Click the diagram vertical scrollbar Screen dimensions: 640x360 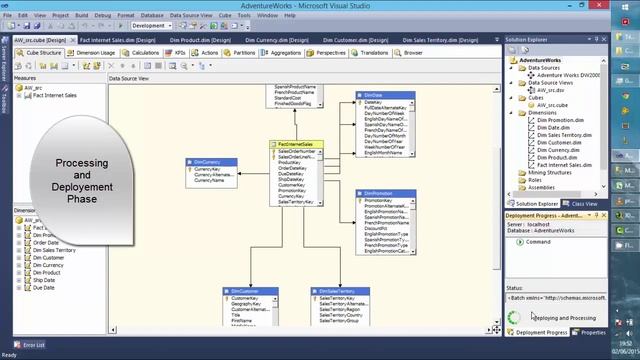click(x=496, y=208)
